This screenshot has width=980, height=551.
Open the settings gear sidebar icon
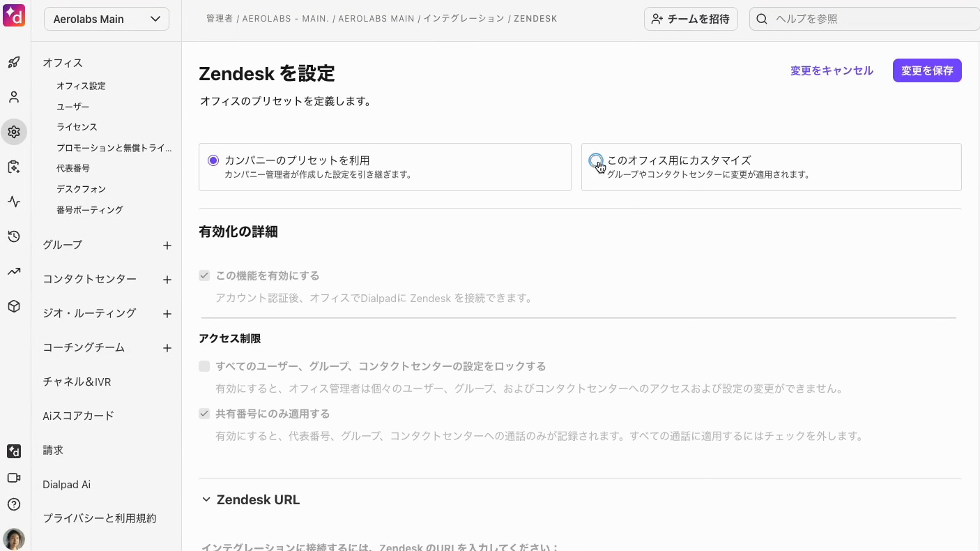click(x=14, y=132)
